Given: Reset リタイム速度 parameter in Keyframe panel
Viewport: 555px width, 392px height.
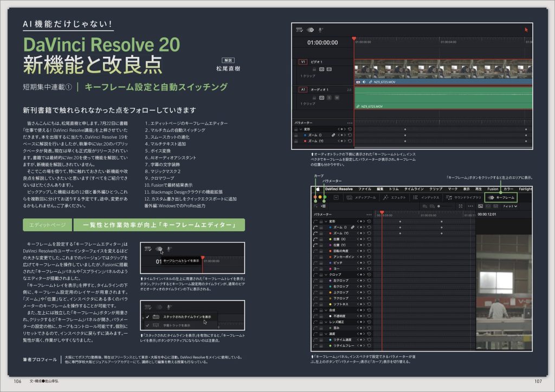Looking at the screenshot, I should pos(369,339).
